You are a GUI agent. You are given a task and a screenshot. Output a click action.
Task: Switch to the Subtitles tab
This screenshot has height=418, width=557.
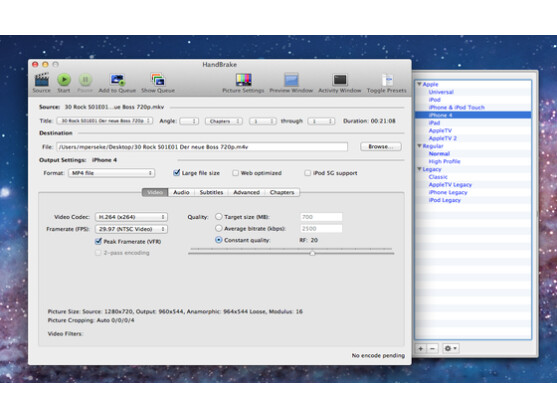(x=211, y=192)
